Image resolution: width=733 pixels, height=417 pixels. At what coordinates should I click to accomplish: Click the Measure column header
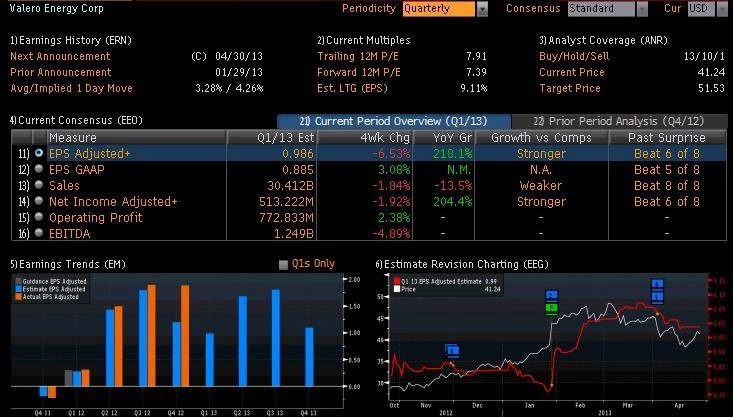(x=136, y=137)
